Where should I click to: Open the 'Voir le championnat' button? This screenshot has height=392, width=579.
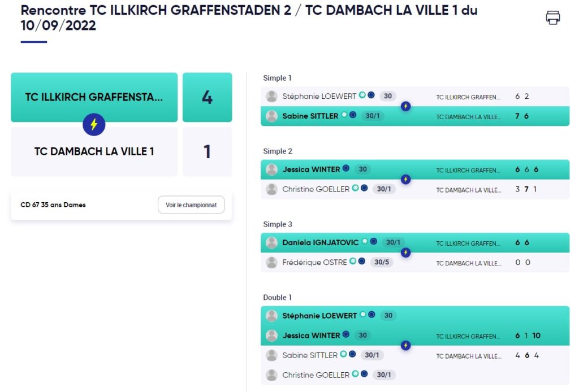191,205
